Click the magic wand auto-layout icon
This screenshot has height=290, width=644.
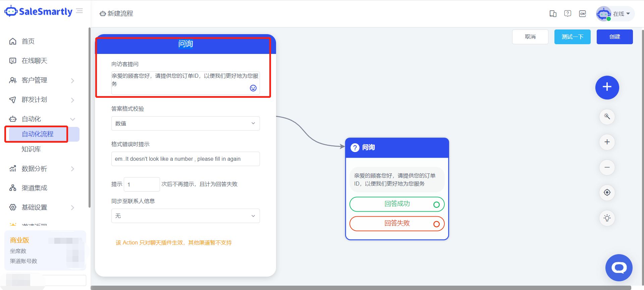click(607, 117)
